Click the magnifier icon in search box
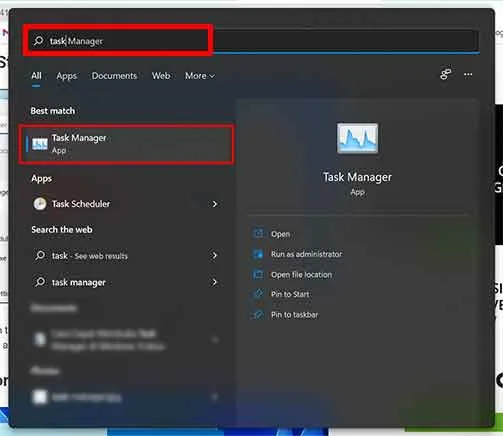Image resolution: width=503 pixels, height=436 pixels. [39, 41]
